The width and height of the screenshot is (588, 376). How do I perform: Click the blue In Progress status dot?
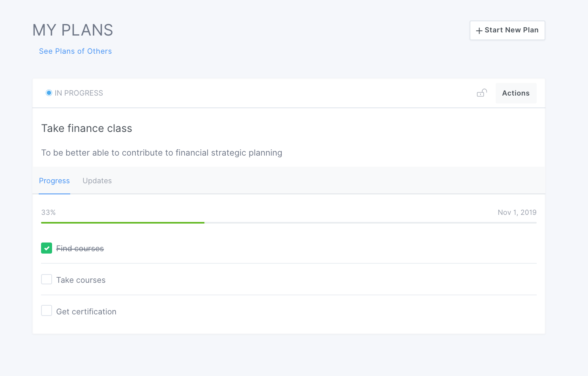tap(49, 93)
